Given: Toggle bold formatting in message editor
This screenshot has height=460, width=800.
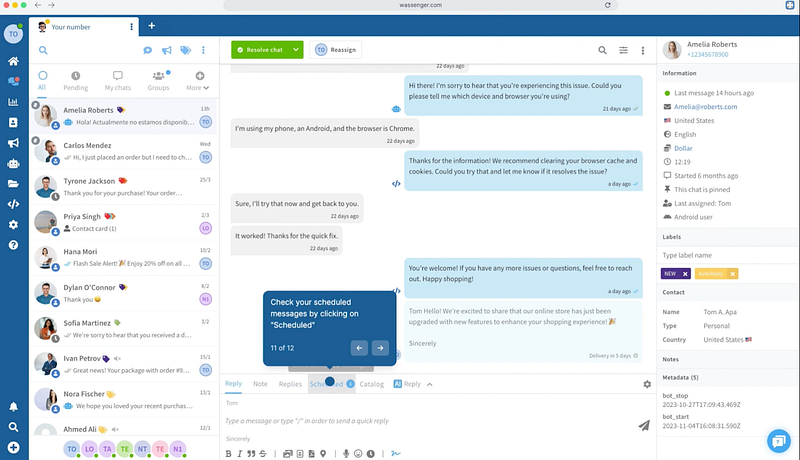Looking at the screenshot, I should click(x=228, y=453).
